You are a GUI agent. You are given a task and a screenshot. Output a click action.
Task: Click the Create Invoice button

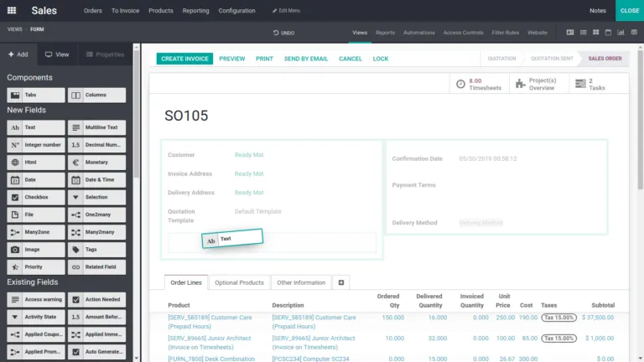184,59
